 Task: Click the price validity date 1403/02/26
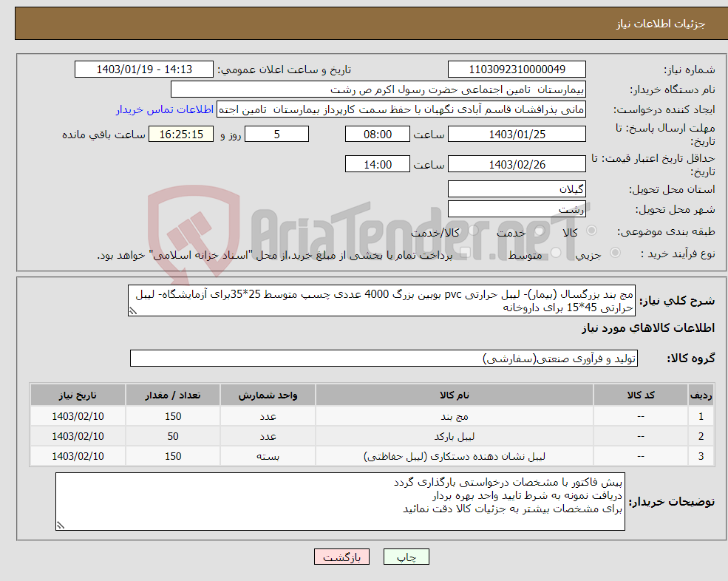(517, 164)
